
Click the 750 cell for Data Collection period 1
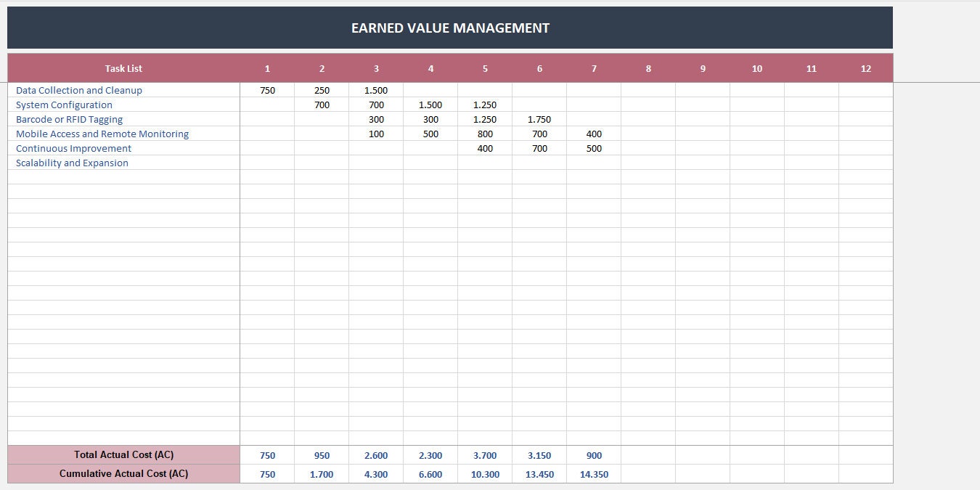[x=267, y=90]
